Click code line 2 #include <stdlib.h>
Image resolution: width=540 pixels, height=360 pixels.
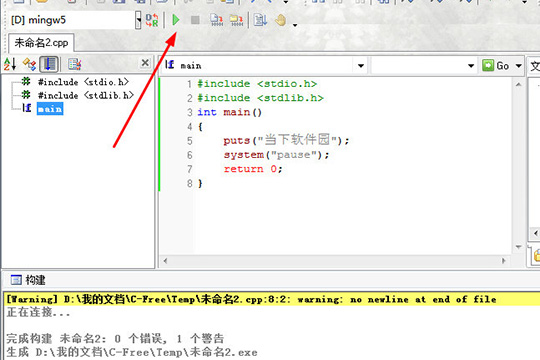pos(260,98)
